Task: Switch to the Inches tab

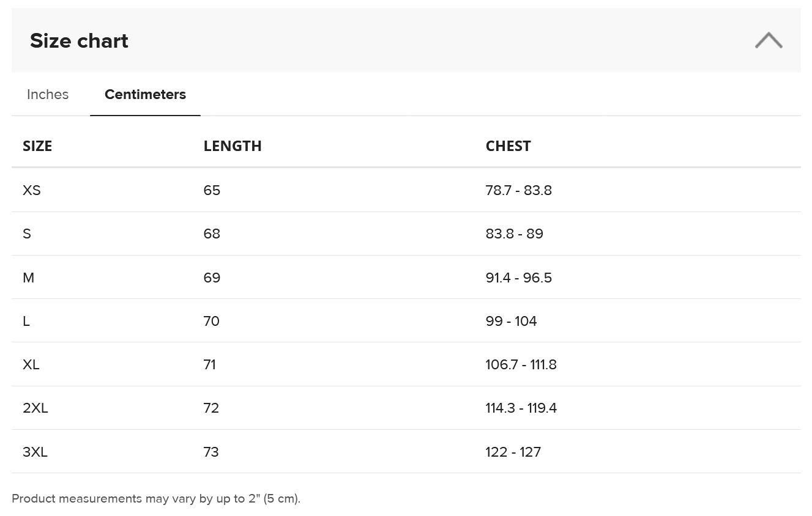Action: pos(48,94)
